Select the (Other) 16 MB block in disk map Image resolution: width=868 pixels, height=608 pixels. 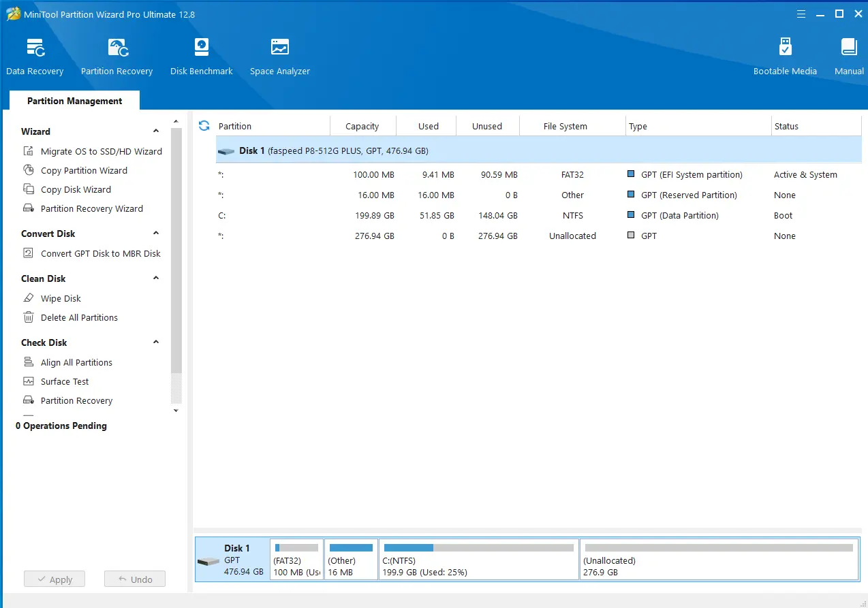pos(351,560)
